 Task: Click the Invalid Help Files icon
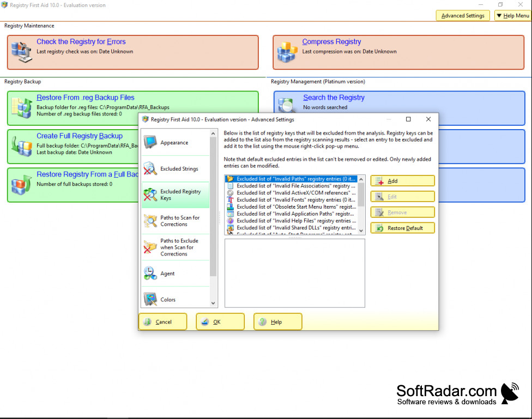pyautogui.click(x=231, y=221)
